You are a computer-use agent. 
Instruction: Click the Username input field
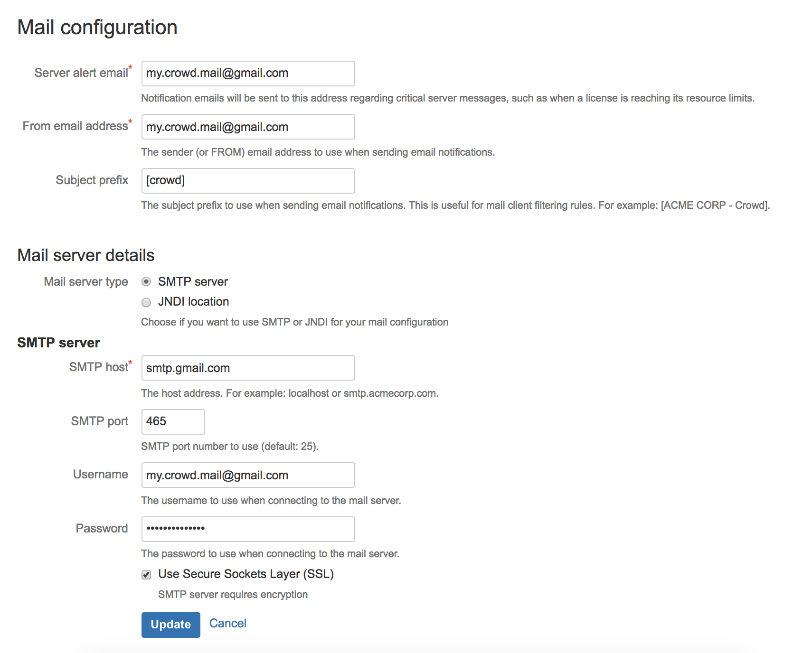point(248,475)
